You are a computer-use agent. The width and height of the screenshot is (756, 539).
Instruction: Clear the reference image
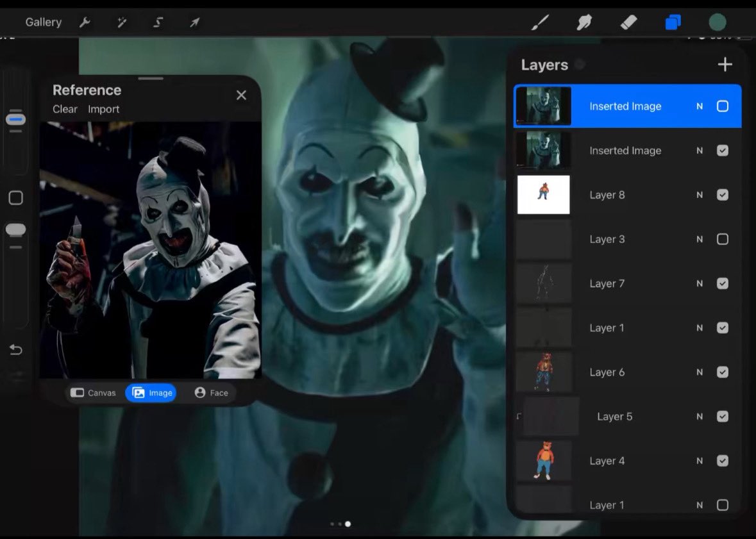click(65, 110)
